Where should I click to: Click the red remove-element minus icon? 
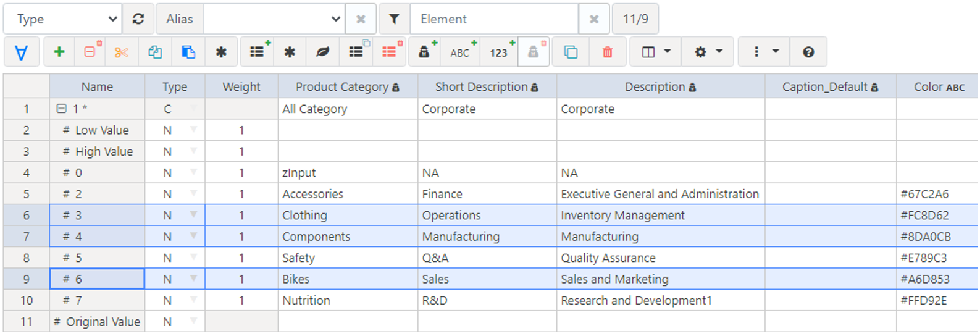tap(91, 52)
